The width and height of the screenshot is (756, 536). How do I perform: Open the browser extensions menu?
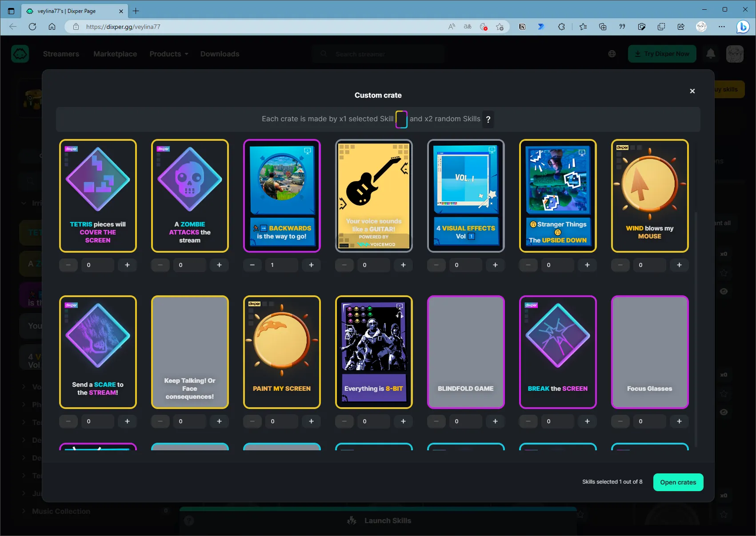coord(561,27)
